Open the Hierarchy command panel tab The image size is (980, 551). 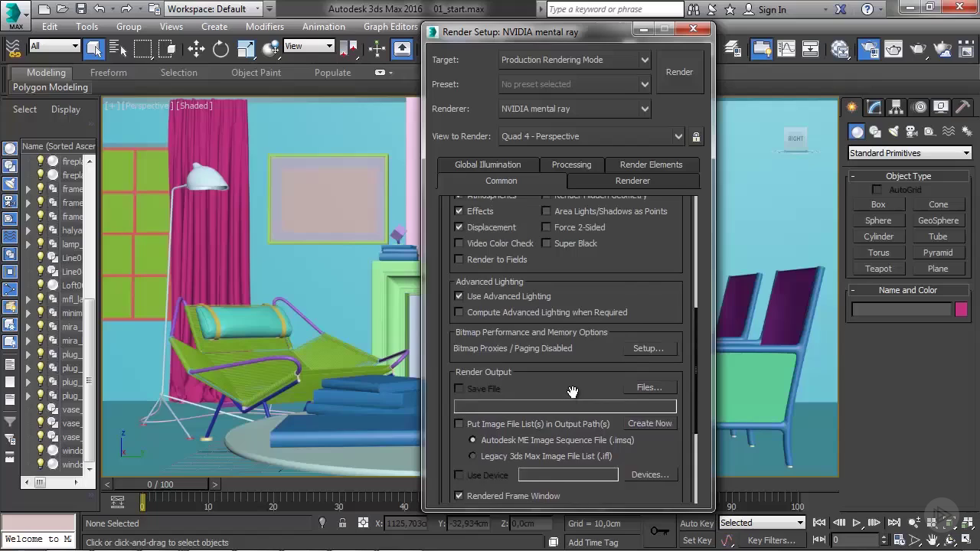pos(896,107)
